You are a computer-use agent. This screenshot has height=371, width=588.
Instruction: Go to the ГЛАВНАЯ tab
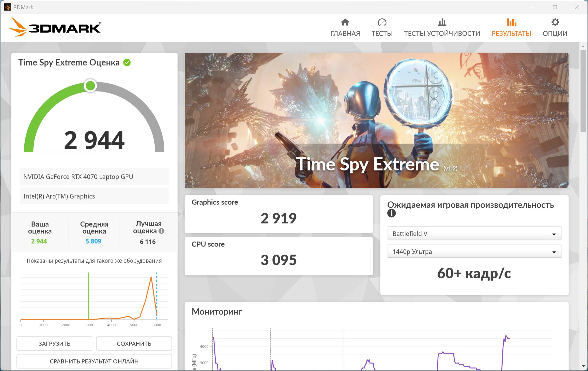(345, 33)
